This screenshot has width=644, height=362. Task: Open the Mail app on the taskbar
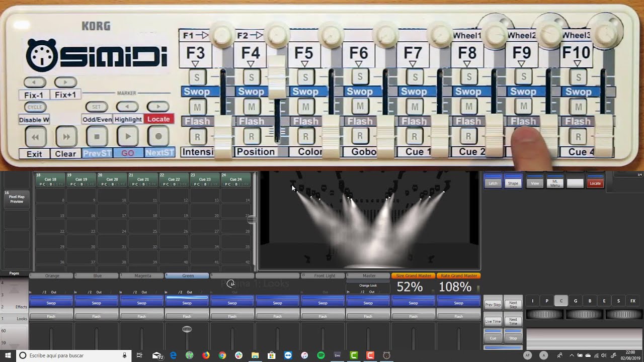[x=157, y=355]
